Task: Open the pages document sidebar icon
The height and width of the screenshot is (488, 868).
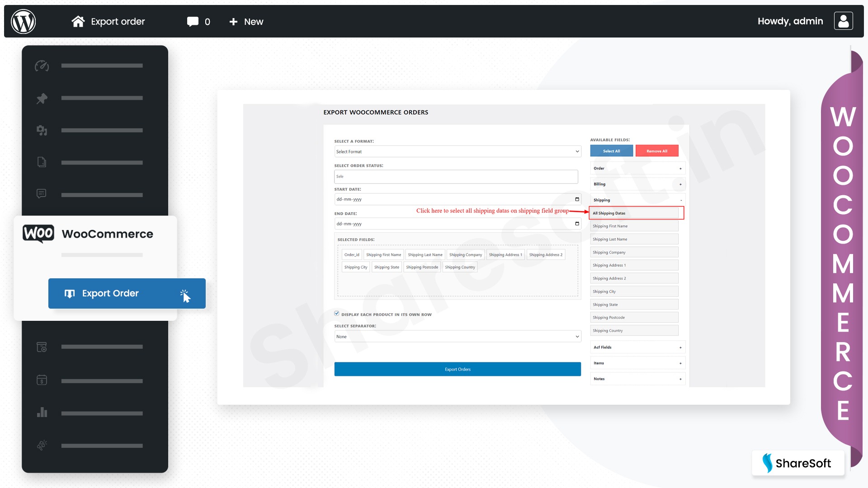Action: (x=42, y=162)
